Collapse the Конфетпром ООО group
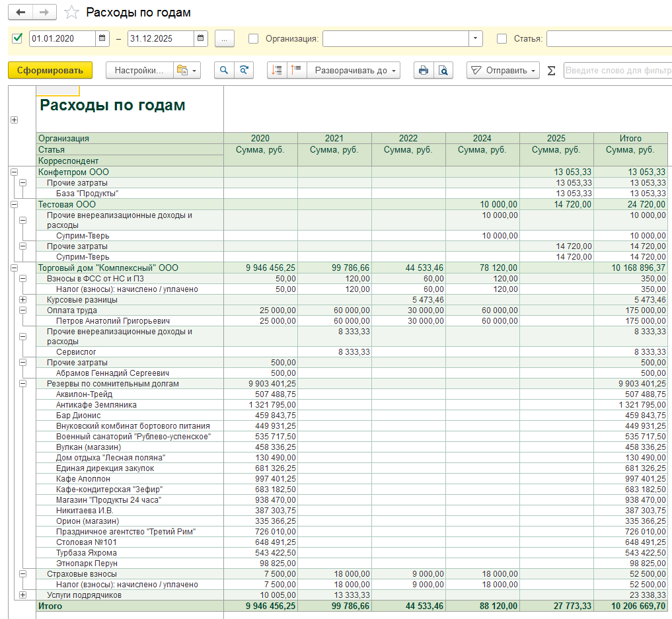Viewport: 672px width, 619px height. 14,172
